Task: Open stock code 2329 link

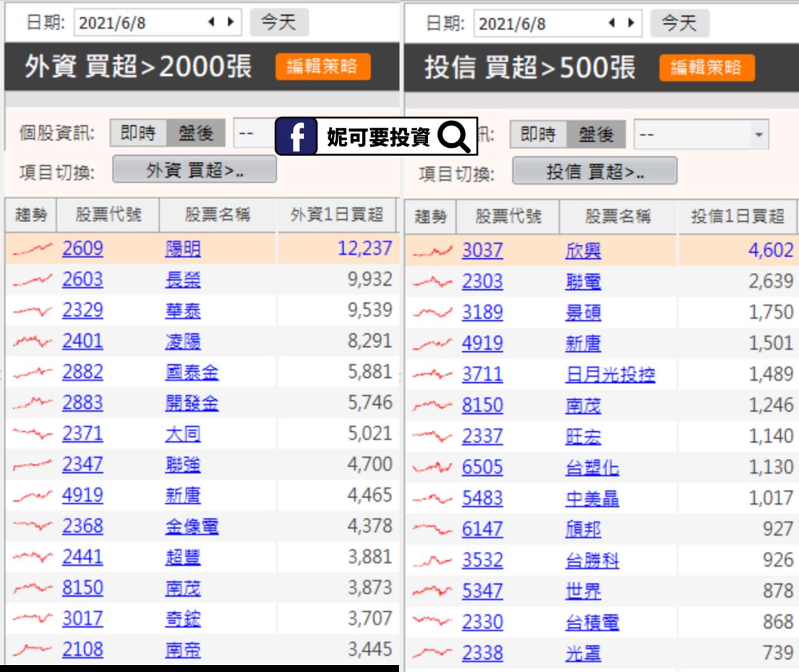Action: pyautogui.click(x=82, y=310)
